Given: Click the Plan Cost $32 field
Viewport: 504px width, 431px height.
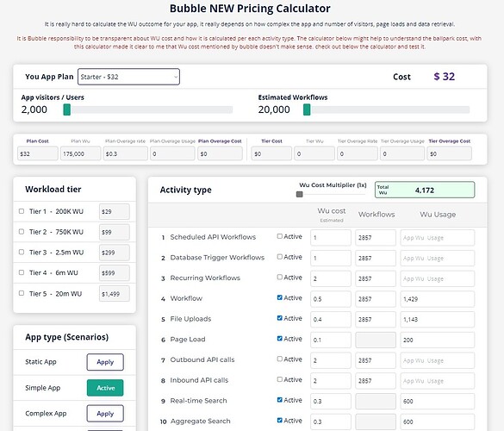Looking at the screenshot, I should pyautogui.click(x=38, y=153).
